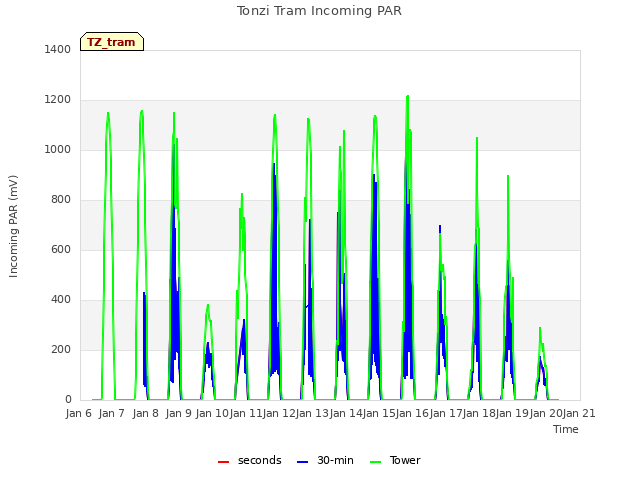The height and width of the screenshot is (480, 640).
Task: Click the 400 y-axis tick label
Action: click(61, 300)
